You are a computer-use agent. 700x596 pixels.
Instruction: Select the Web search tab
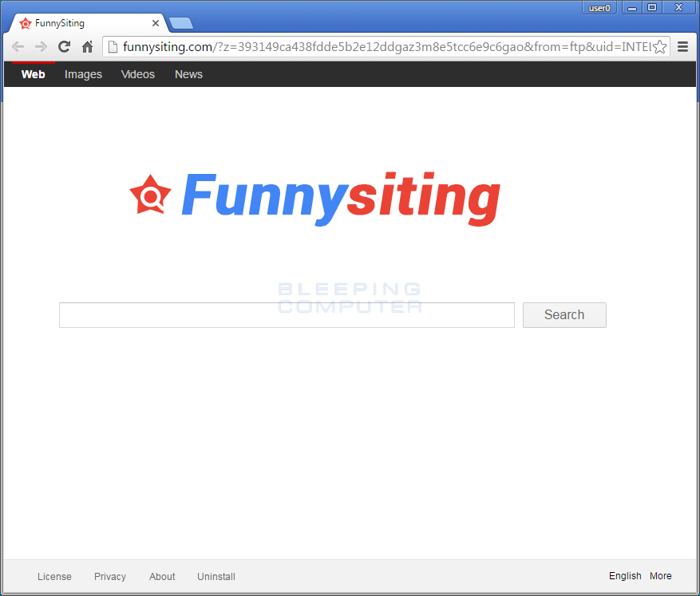point(34,74)
